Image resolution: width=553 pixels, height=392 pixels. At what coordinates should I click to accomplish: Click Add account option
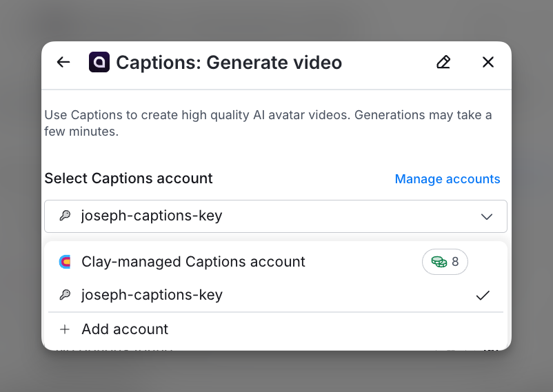tap(276, 329)
